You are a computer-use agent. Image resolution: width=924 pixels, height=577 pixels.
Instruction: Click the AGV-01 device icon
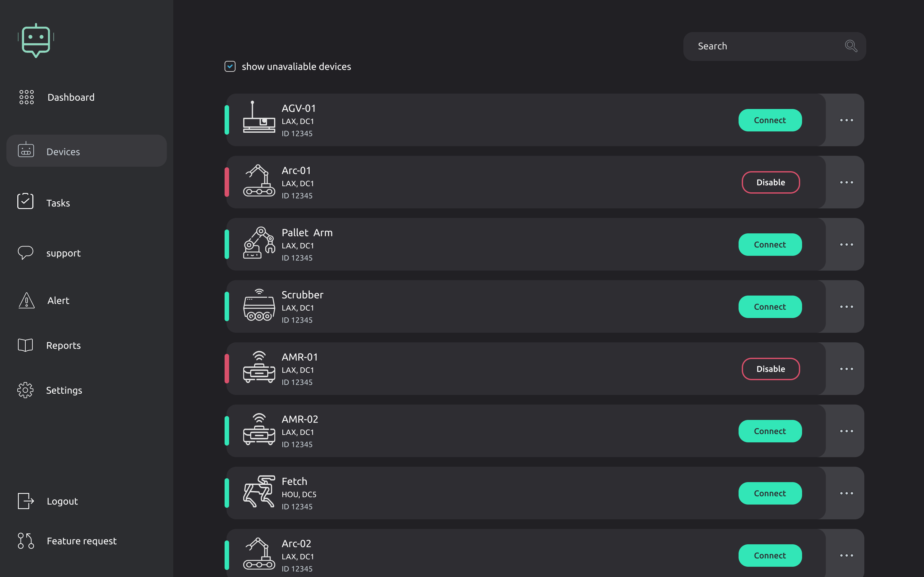click(259, 118)
